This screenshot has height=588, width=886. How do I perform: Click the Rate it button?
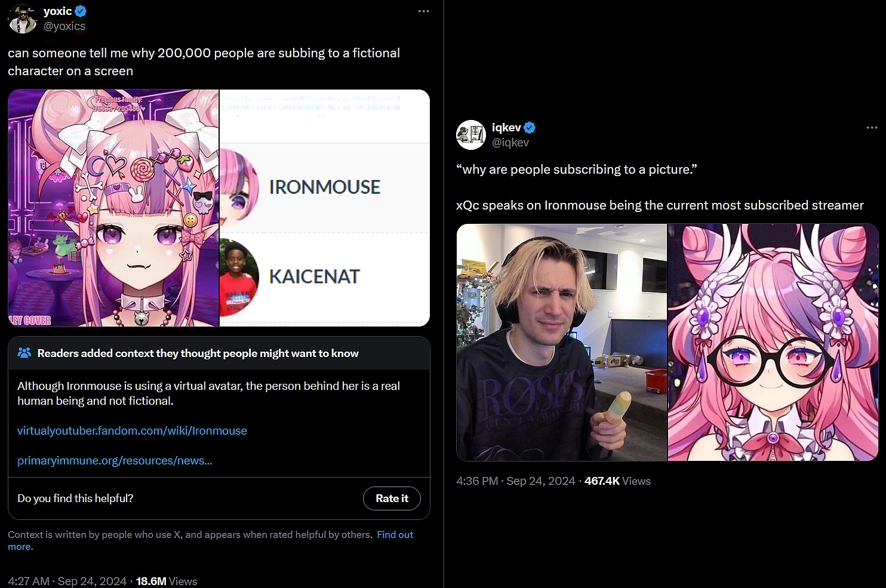coord(392,498)
